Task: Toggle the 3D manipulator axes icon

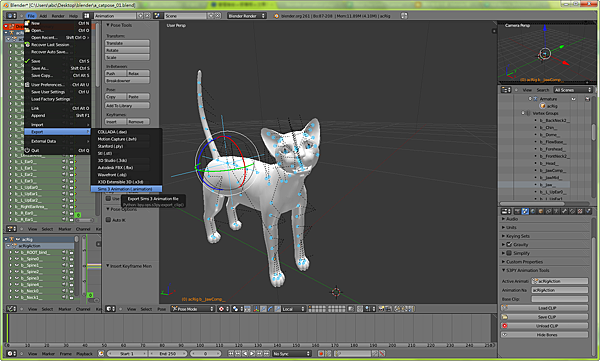Action: pyautogui.click(x=256, y=309)
